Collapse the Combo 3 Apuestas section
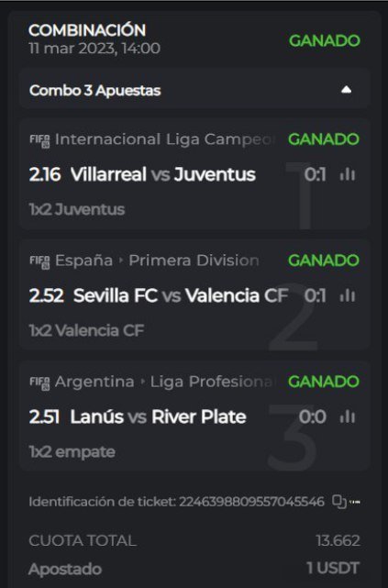This screenshot has height=588, width=388. point(346,90)
